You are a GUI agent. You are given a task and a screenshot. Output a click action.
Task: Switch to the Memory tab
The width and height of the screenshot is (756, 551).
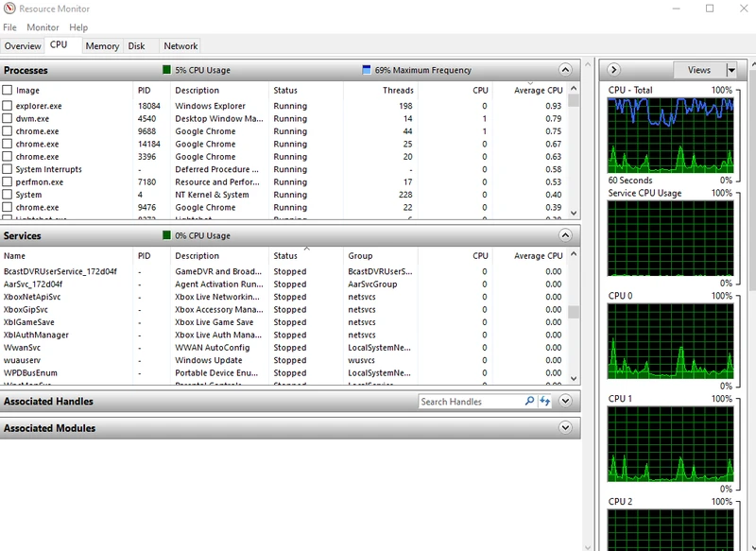point(102,45)
